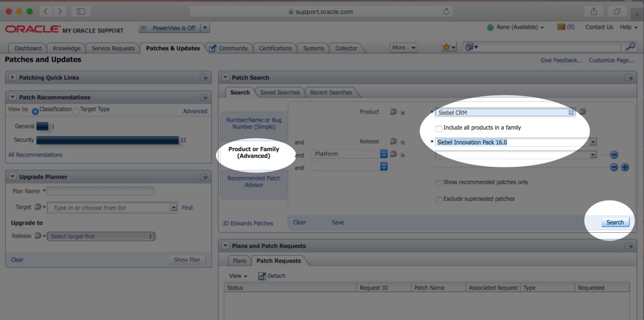Check Show recommended patches only
The height and width of the screenshot is (320, 644).
pyautogui.click(x=439, y=183)
